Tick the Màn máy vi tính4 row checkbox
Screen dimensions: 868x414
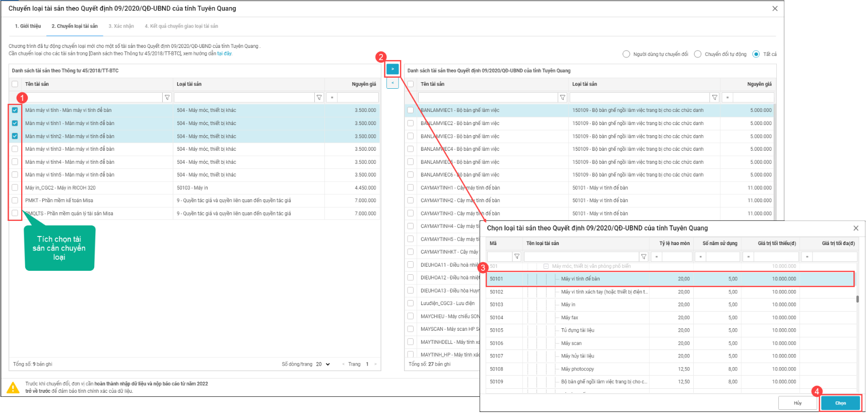[x=15, y=162]
